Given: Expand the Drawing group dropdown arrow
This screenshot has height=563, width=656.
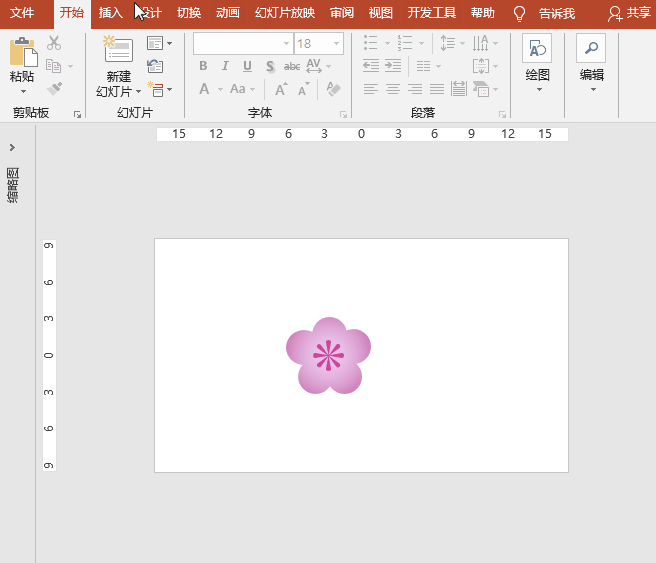Looking at the screenshot, I should pos(540,90).
